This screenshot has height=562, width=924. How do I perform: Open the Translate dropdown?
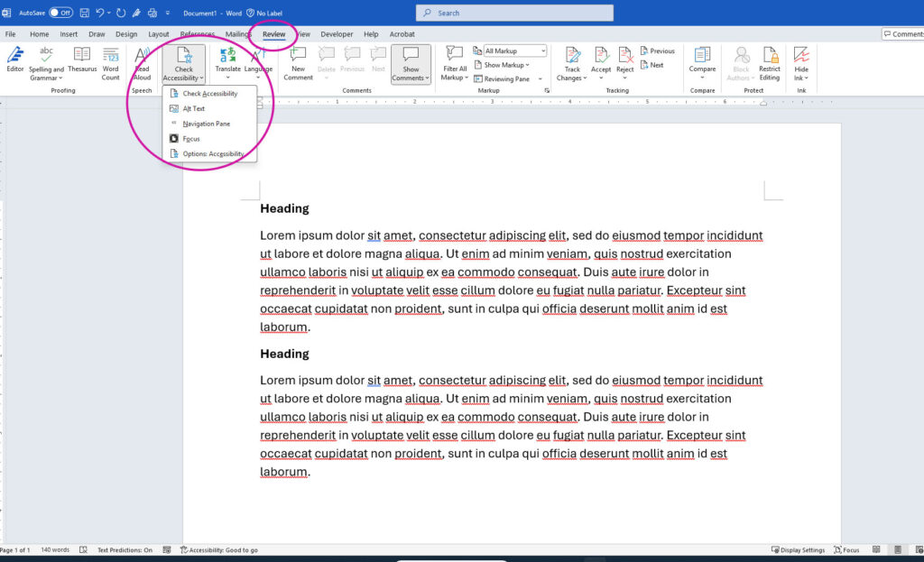pyautogui.click(x=228, y=64)
